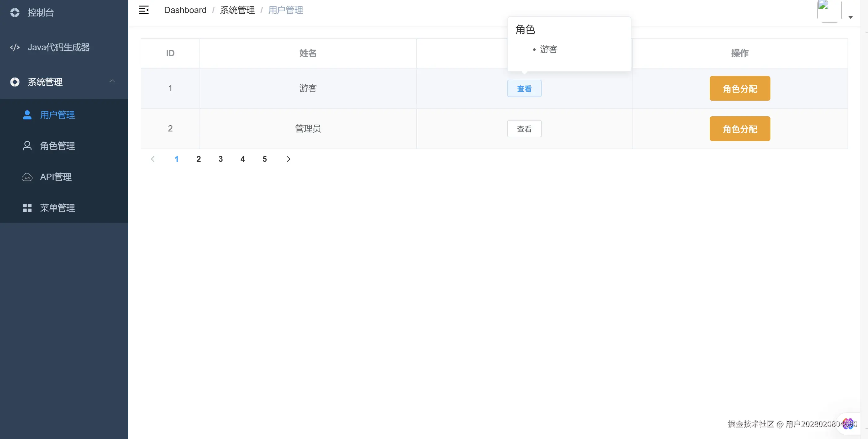Click the hamburger sidebar collapse icon

tap(143, 10)
